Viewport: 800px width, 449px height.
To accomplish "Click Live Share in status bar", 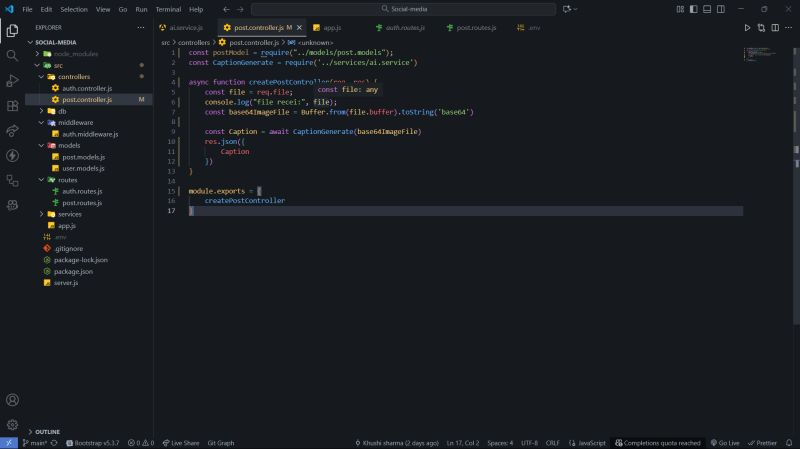I will 181,443.
